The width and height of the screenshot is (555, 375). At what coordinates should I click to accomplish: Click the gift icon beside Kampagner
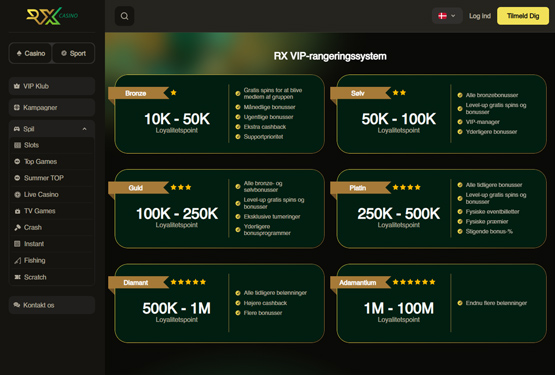click(17, 108)
